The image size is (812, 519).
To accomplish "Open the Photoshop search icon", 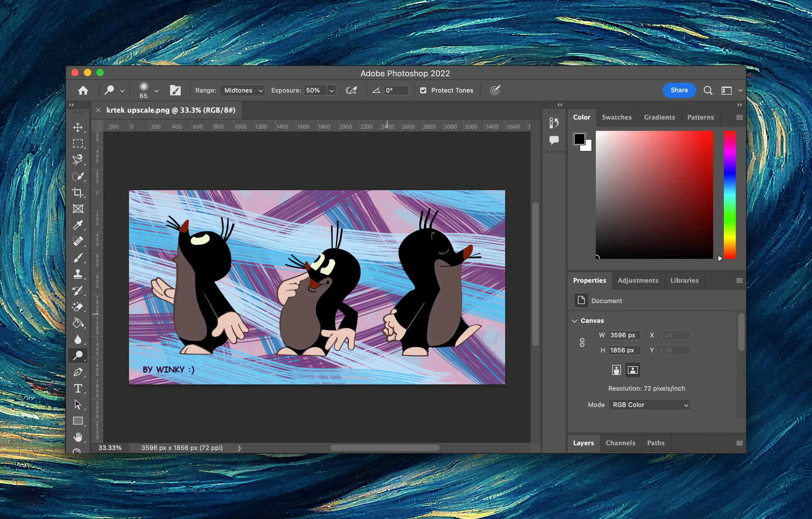I will click(x=708, y=90).
